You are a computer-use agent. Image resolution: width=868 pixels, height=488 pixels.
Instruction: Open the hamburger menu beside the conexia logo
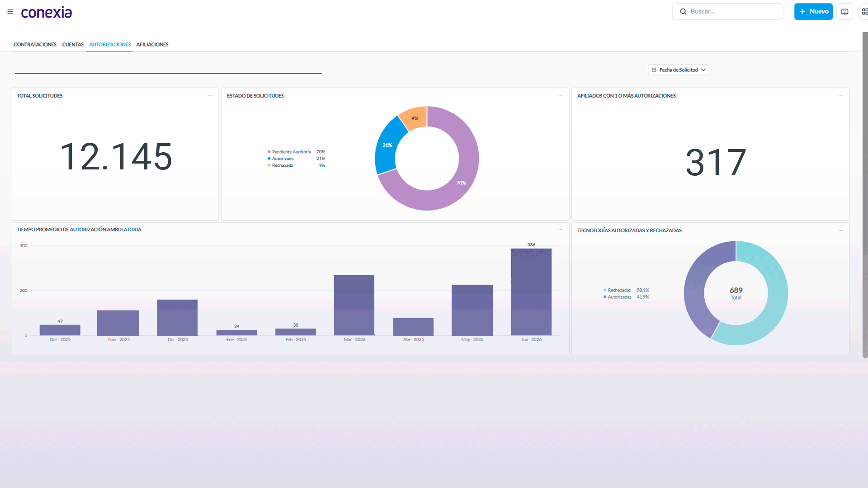(x=10, y=12)
